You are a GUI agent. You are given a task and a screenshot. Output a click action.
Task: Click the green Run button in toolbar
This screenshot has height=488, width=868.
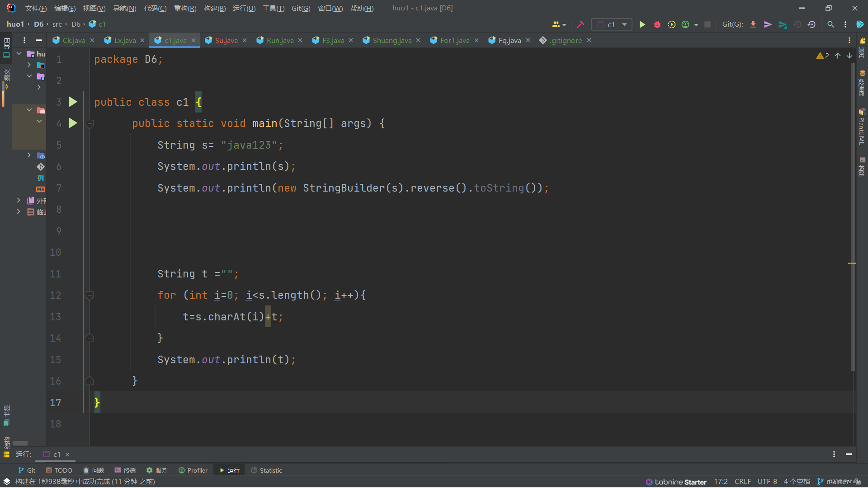642,24
